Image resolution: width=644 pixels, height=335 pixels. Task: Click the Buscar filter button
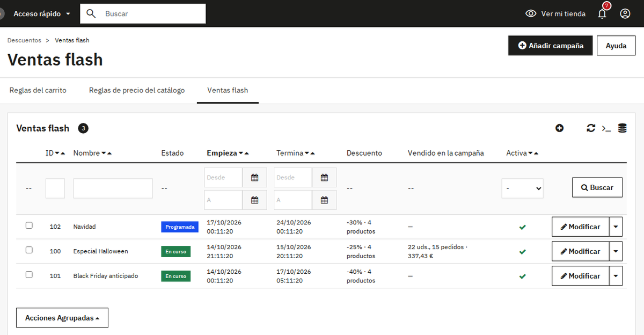click(x=597, y=188)
